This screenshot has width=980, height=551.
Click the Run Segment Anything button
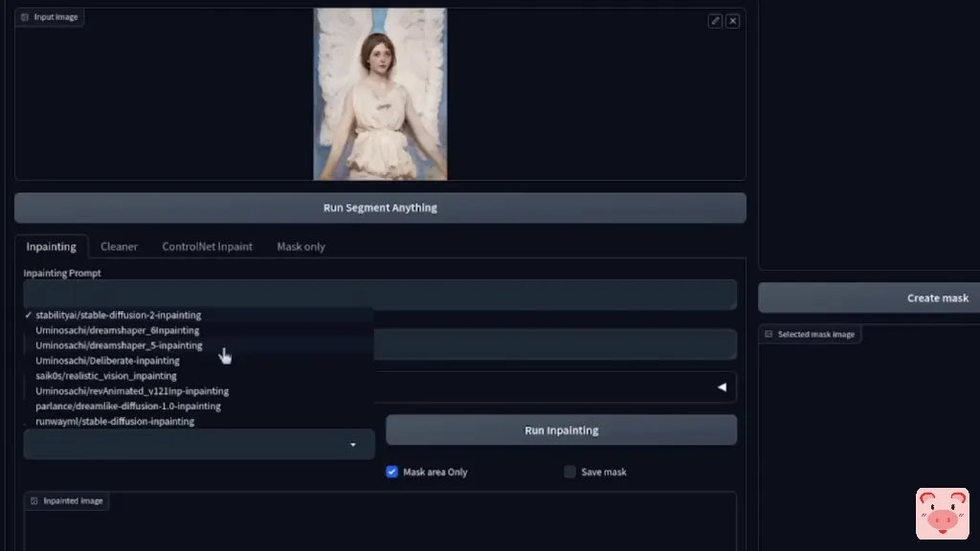380,208
